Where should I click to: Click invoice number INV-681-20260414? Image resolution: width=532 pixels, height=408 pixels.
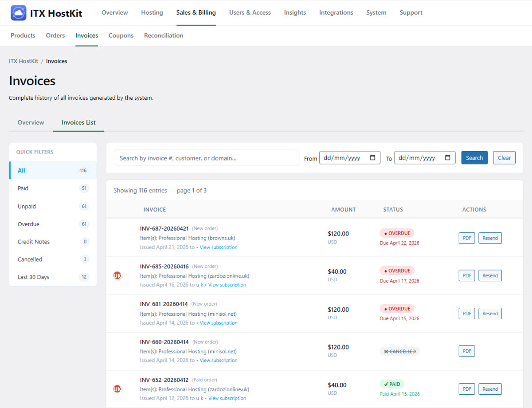click(164, 304)
